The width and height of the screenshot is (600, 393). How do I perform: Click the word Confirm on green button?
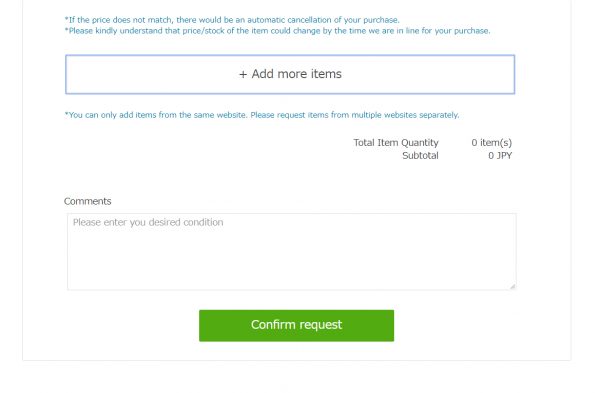point(273,325)
